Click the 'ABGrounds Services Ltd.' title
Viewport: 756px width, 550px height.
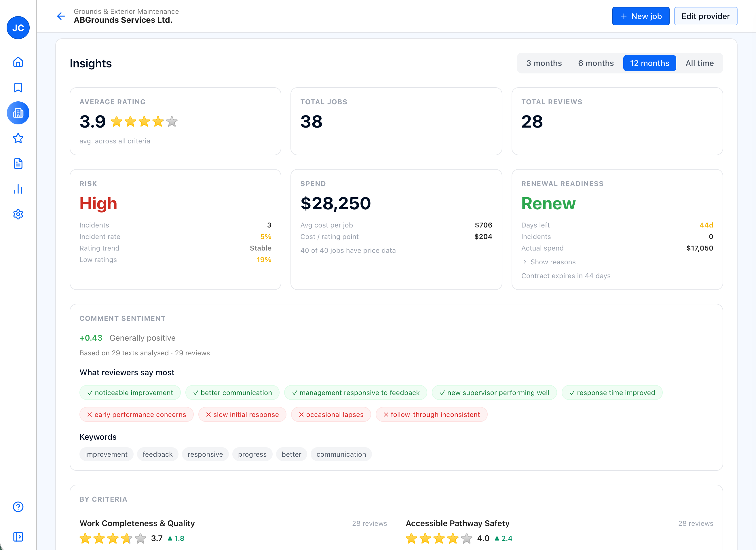click(x=123, y=20)
